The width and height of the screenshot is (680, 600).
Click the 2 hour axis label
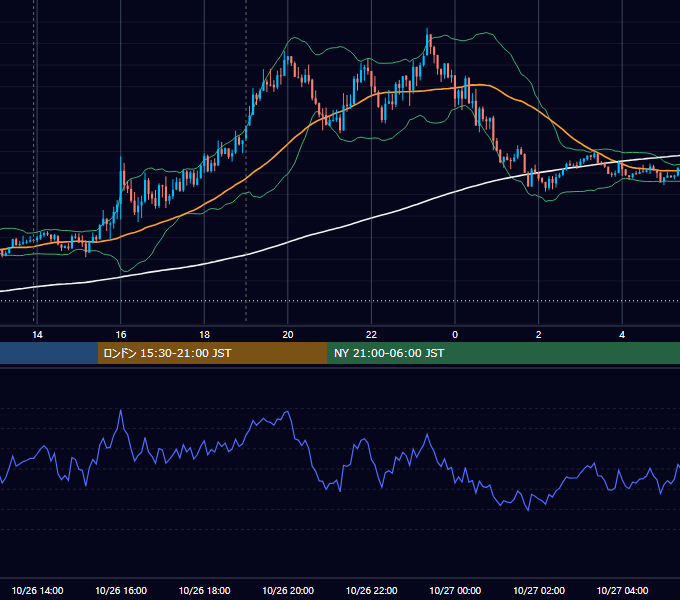pos(539,335)
